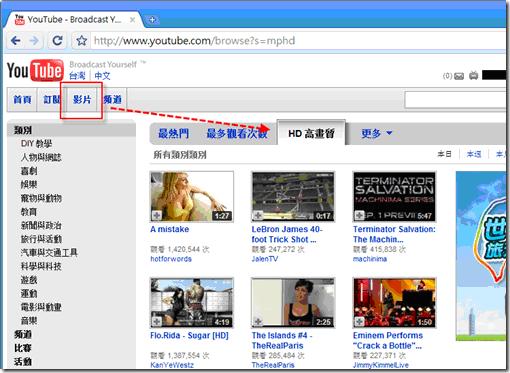This screenshot has width=510, height=373.
Task: Click the browser back arrow
Action: [16, 41]
